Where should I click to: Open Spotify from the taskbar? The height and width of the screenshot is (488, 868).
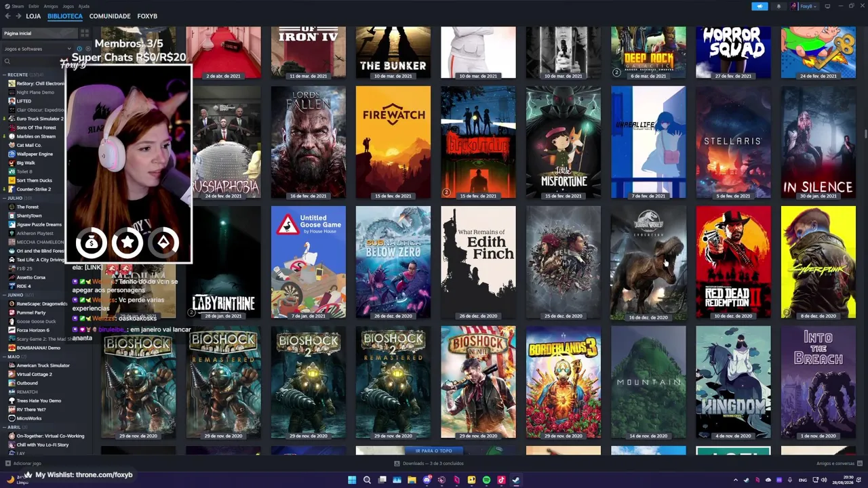(x=486, y=480)
